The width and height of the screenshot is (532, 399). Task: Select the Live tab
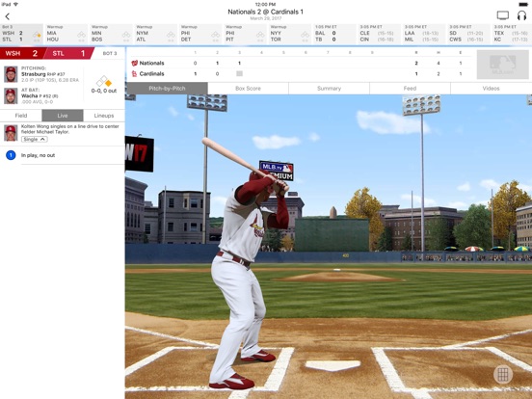[63, 116]
